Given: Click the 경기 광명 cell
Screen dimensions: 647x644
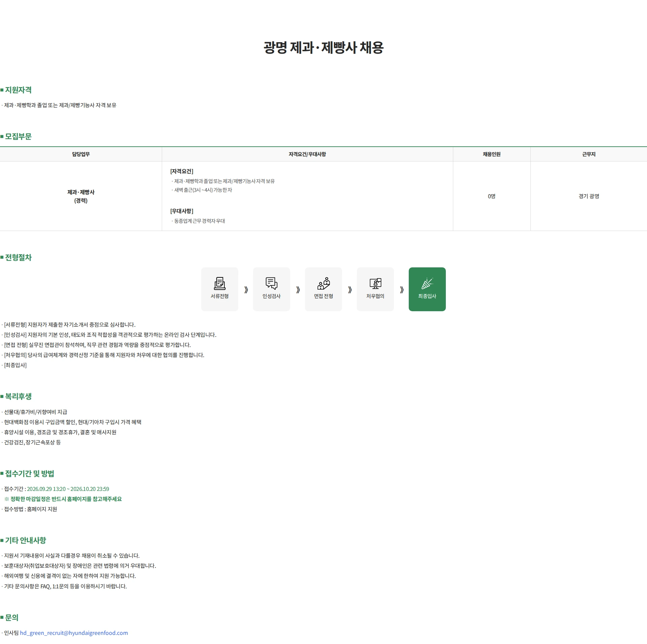Looking at the screenshot, I should pos(589,196).
